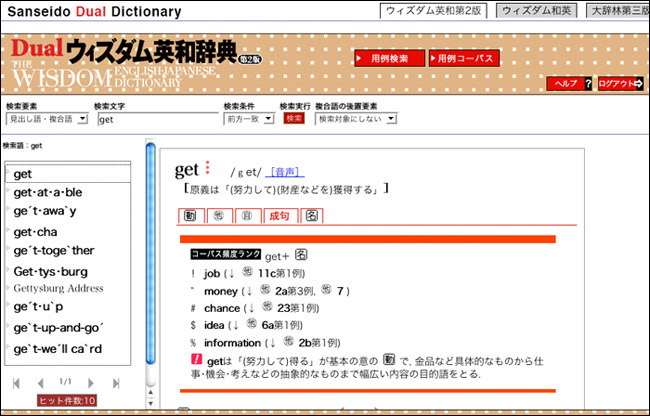Select 'ge´t·u`p' in the results list
The image size is (650, 416).
(x=38, y=307)
